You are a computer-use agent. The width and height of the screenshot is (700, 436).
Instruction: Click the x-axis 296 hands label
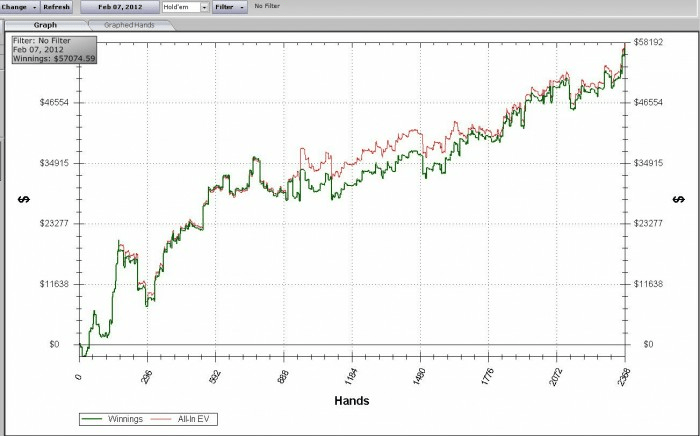147,378
